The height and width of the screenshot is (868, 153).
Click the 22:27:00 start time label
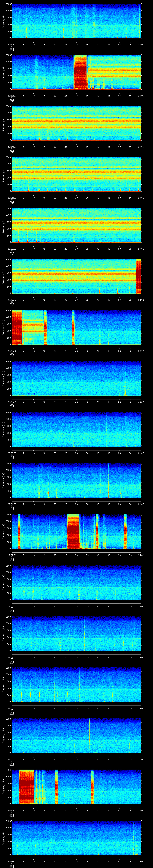coord(12,300)
